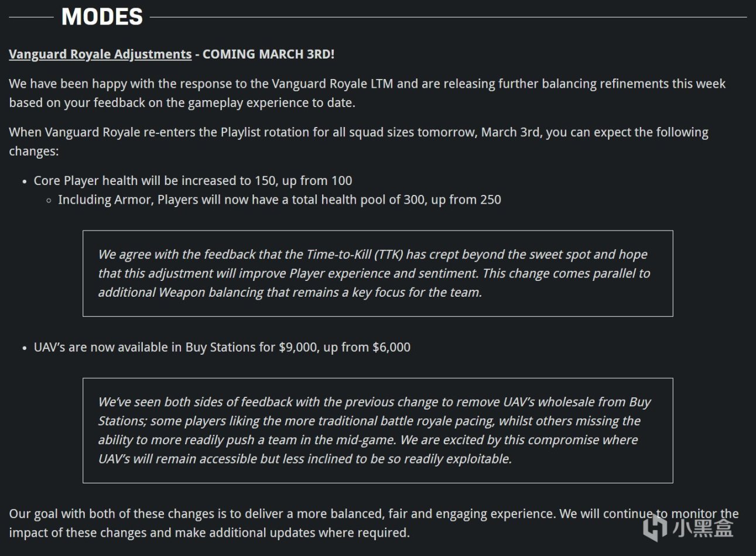Viewport: 756px width, 556px height.
Task: Click the Core Player health bullet text
Action: (x=193, y=181)
